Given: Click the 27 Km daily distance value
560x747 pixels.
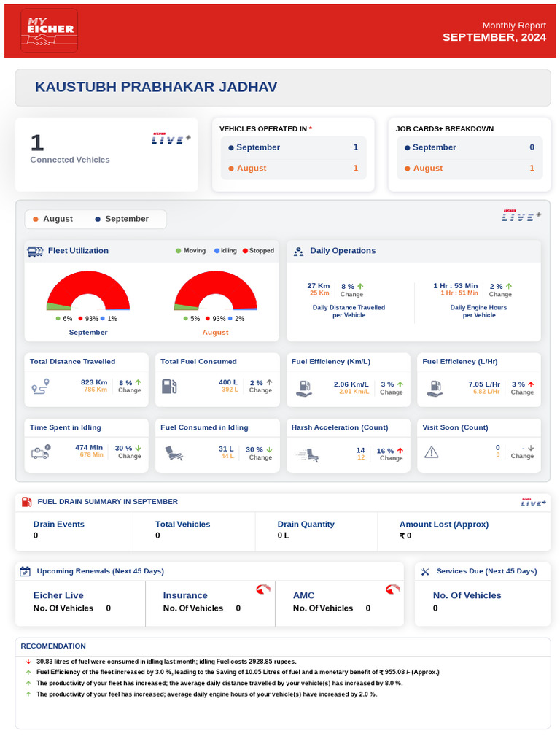Looking at the screenshot, I should [319, 286].
